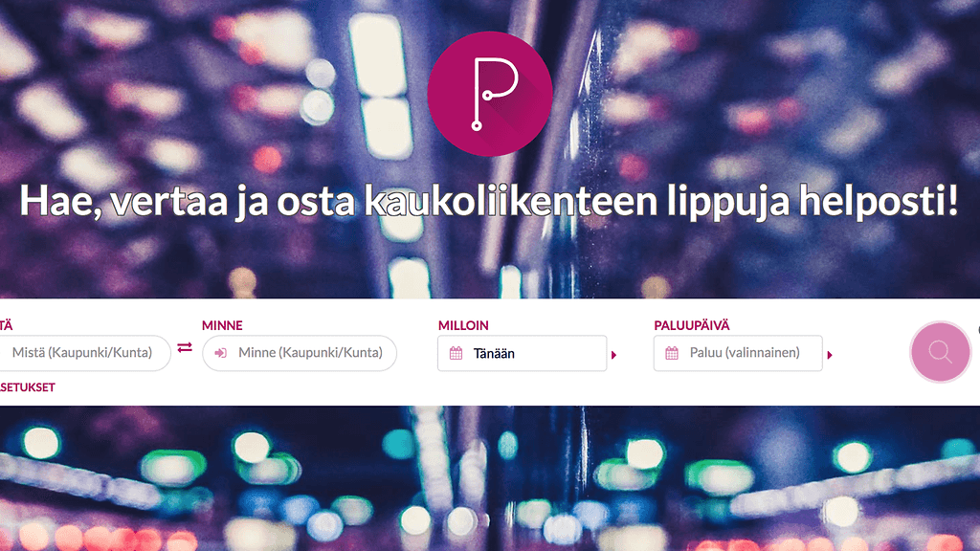Viewport: 980px width, 551px height.
Task: Open the Paluu (valinnainen) date picker
Action: [x=738, y=354]
